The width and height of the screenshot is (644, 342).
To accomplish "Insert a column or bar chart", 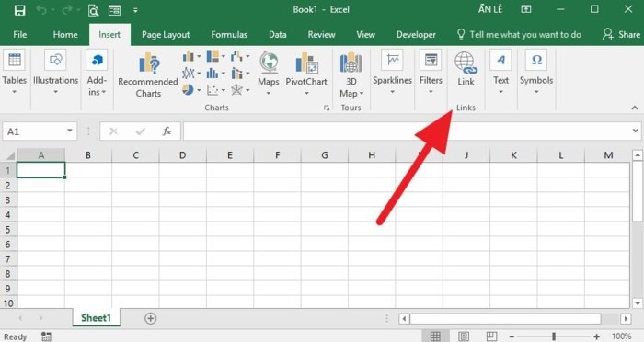I will (188, 56).
